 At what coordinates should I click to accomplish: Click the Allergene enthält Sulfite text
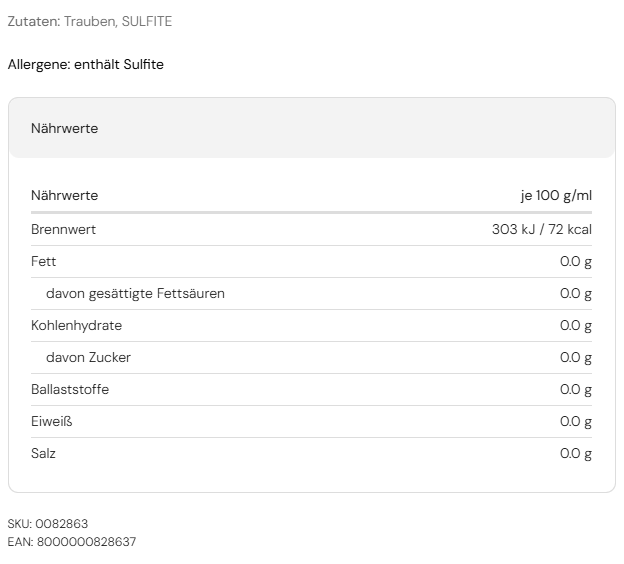click(x=86, y=64)
